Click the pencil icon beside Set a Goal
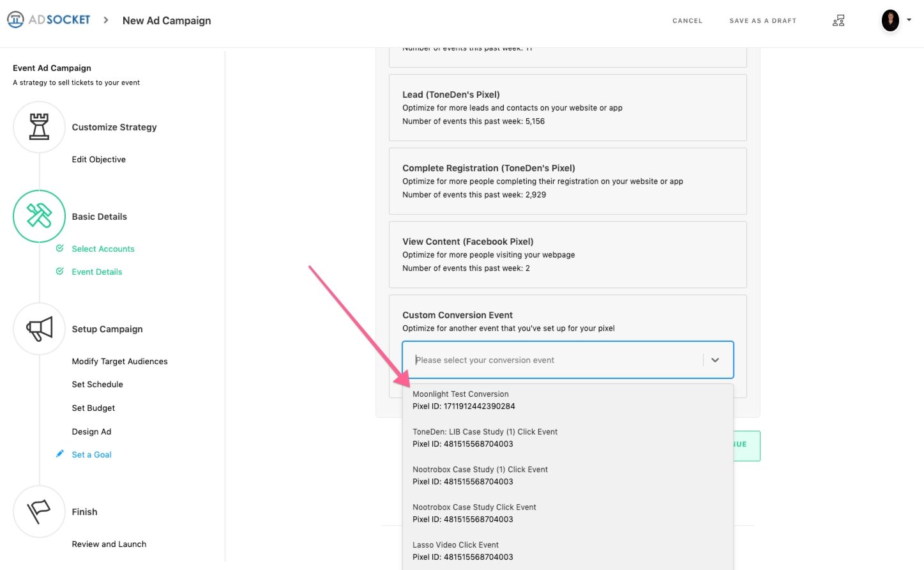 59,454
